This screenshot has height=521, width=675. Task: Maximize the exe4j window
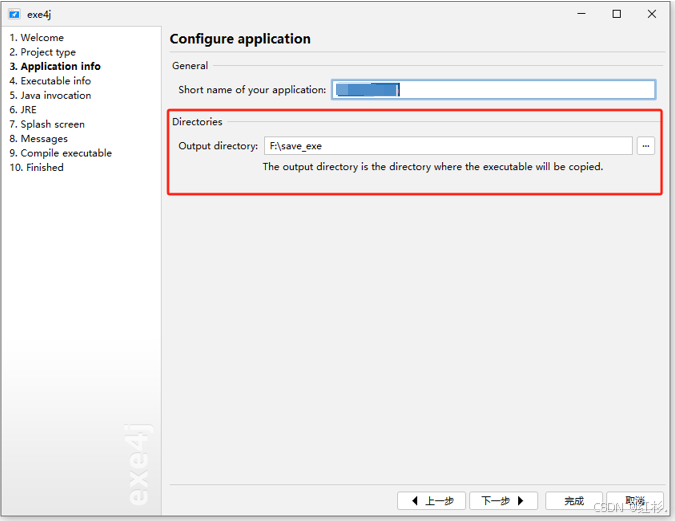pos(616,14)
